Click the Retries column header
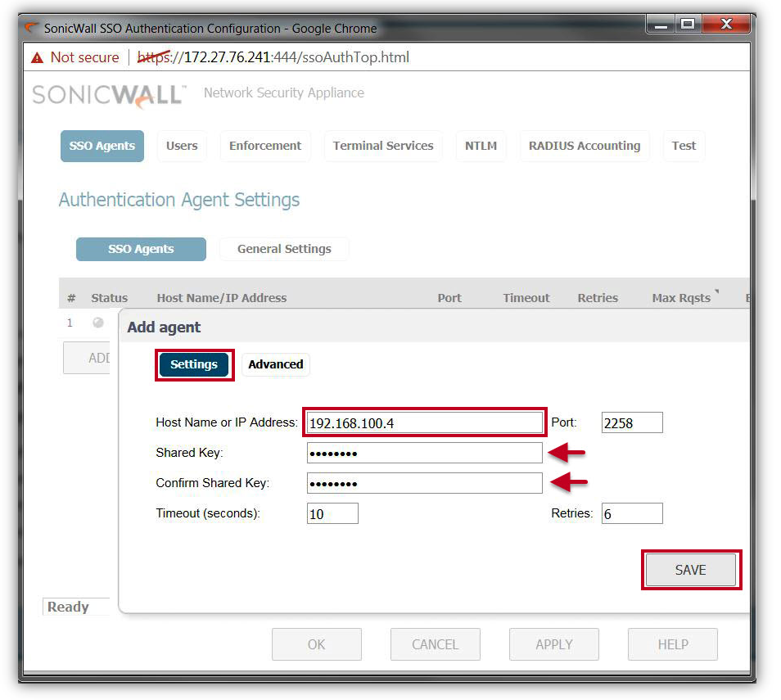 pos(598,298)
